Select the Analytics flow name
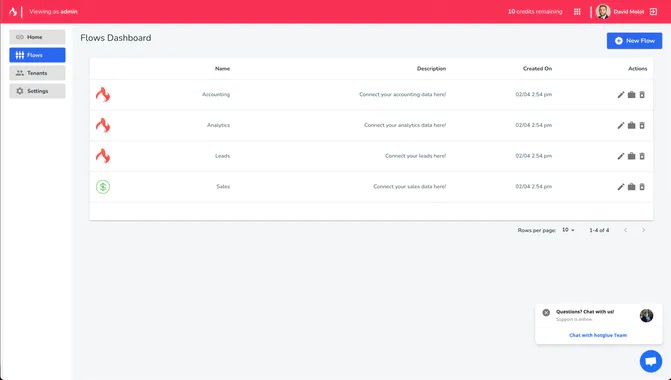The height and width of the screenshot is (380, 671). pyautogui.click(x=218, y=125)
